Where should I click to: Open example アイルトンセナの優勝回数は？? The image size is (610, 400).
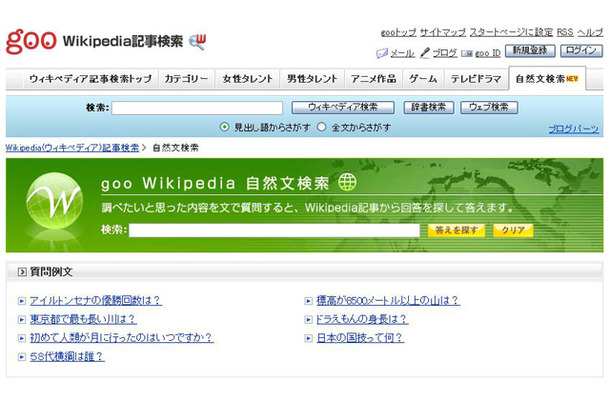click(x=96, y=300)
